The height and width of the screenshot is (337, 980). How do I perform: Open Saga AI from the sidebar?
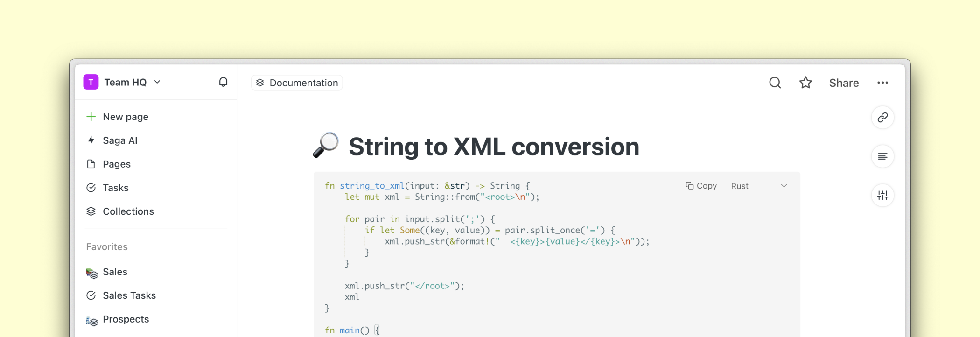[119, 140]
